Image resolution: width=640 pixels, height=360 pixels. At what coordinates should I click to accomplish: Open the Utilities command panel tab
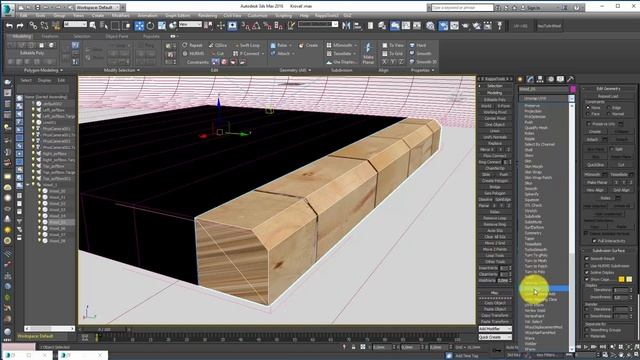(x=570, y=79)
